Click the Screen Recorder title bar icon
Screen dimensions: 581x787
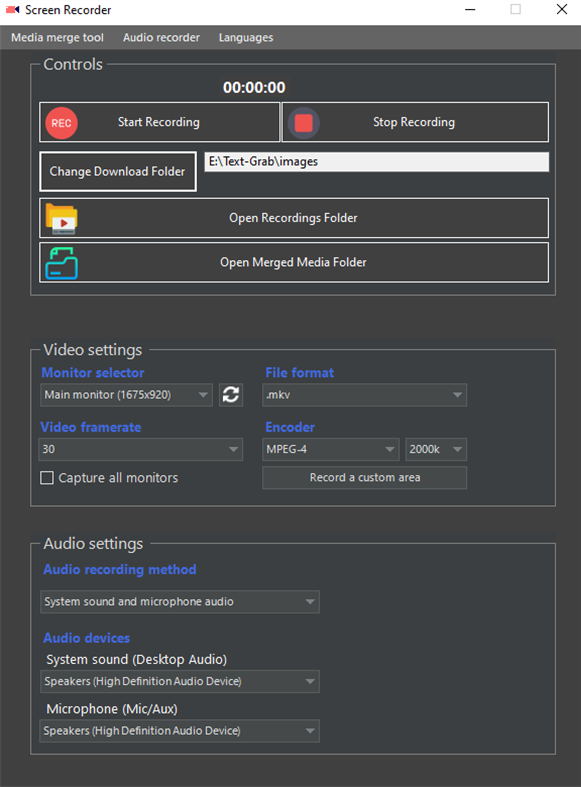tap(13, 10)
